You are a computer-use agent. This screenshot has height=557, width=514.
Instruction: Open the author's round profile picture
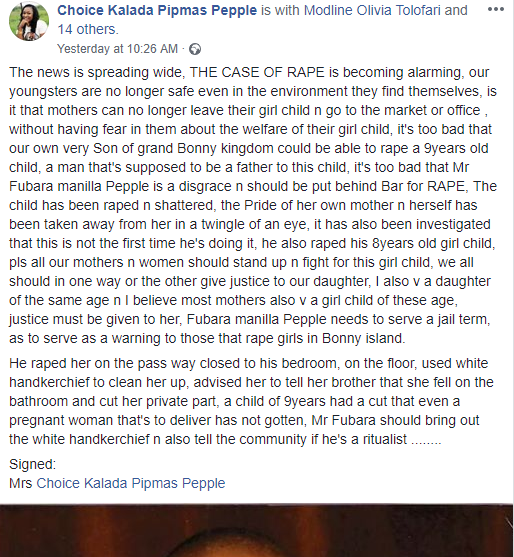[28, 21]
